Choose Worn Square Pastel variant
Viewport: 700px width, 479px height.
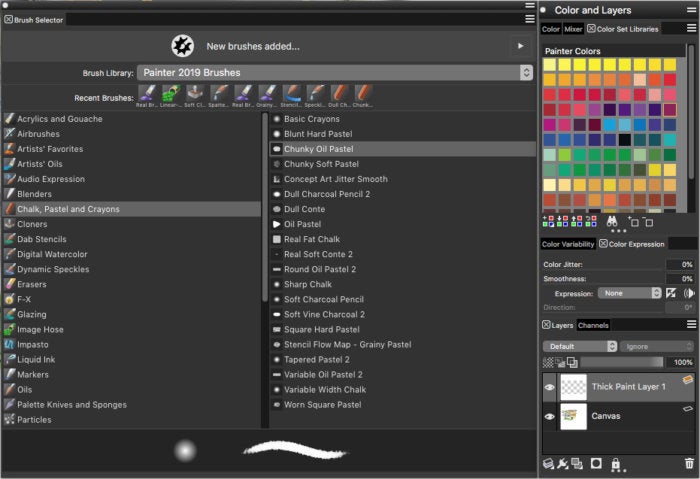pyautogui.click(x=403, y=405)
